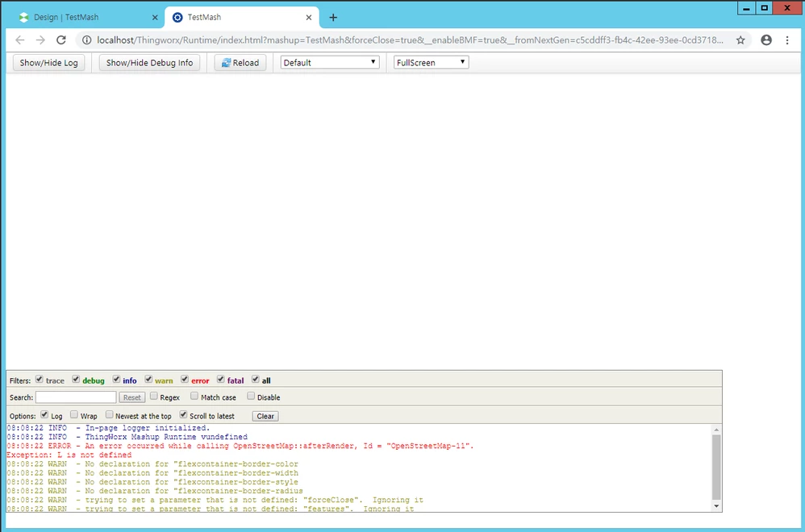Click log scrollbar down arrow
Viewport: 805px width, 532px height.
(x=716, y=506)
